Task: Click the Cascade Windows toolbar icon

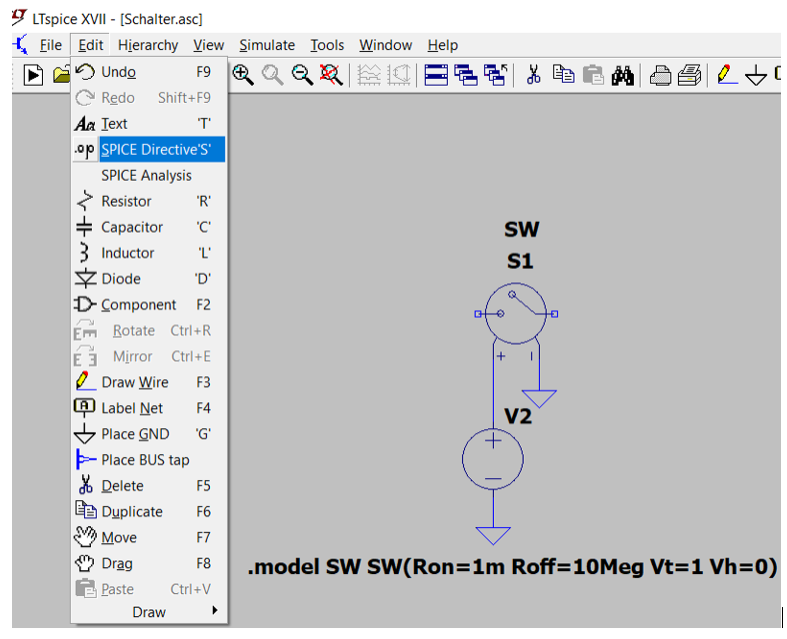Action: 466,75
